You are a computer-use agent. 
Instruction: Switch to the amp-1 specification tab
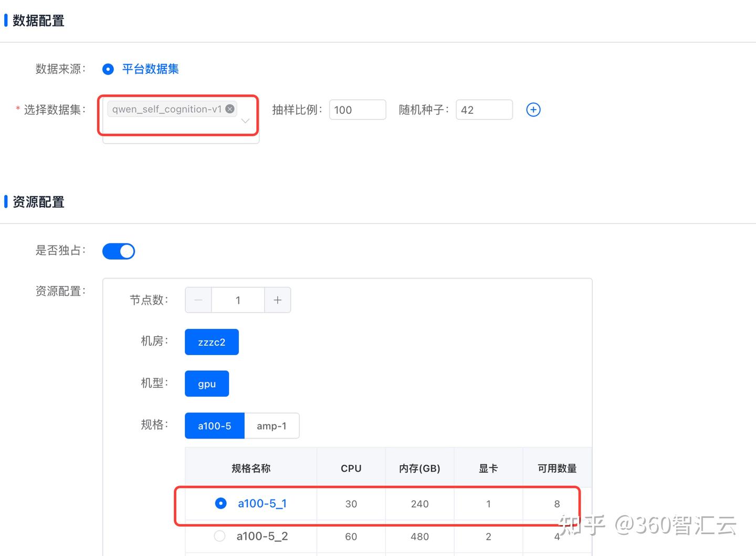(x=271, y=425)
